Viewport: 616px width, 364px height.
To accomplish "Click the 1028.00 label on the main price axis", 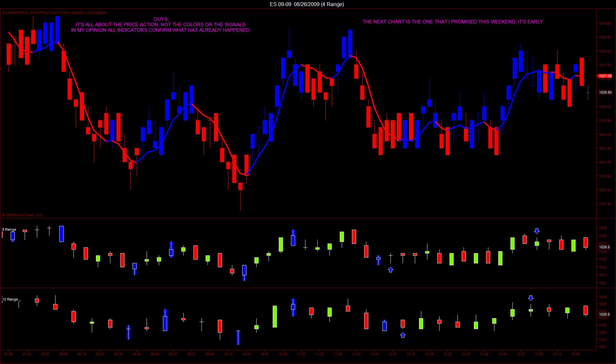I will (605, 51).
